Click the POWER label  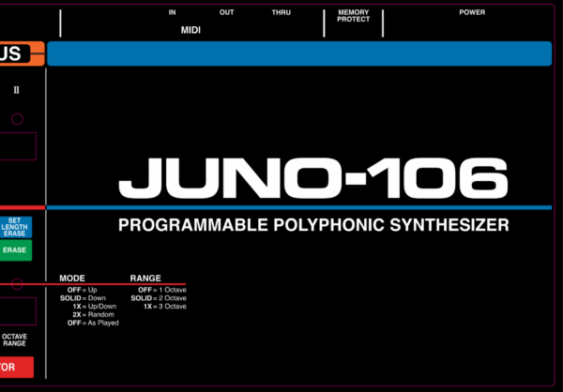[x=472, y=12]
